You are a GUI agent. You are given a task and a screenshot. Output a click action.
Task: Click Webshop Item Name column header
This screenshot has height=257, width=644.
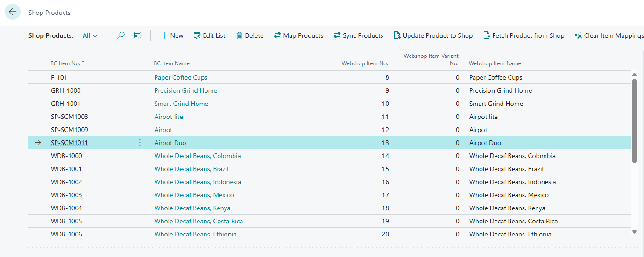point(495,63)
